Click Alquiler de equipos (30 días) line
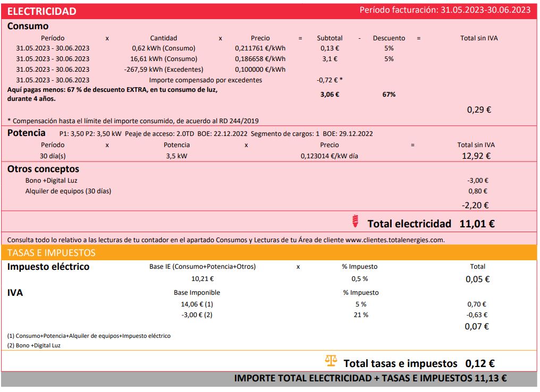 click(x=68, y=191)
